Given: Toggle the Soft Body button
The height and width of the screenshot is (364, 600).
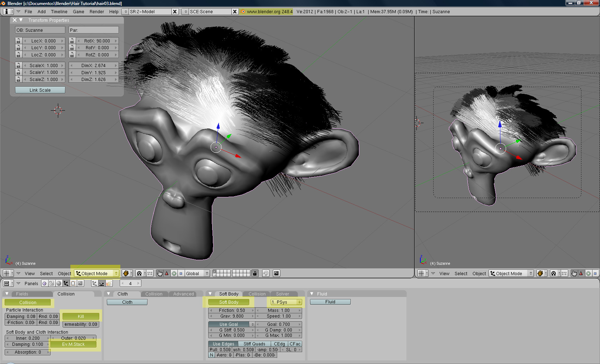Looking at the screenshot, I should point(229,302).
